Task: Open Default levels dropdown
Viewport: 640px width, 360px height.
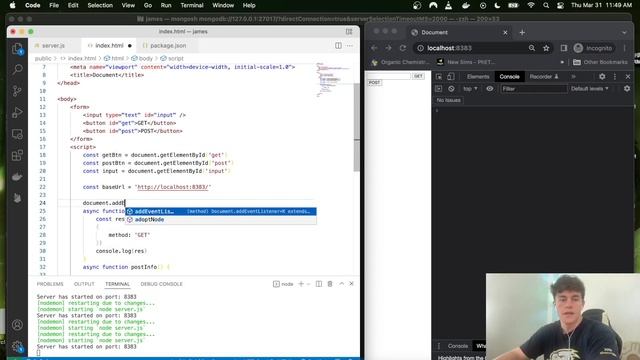Action: (x=590, y=89)
